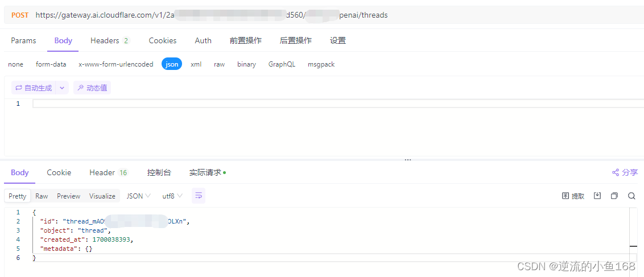Viewport: 644px width, 277px height.
Task: Open the 控制台 console tab
Action: (x=159, y=173)
